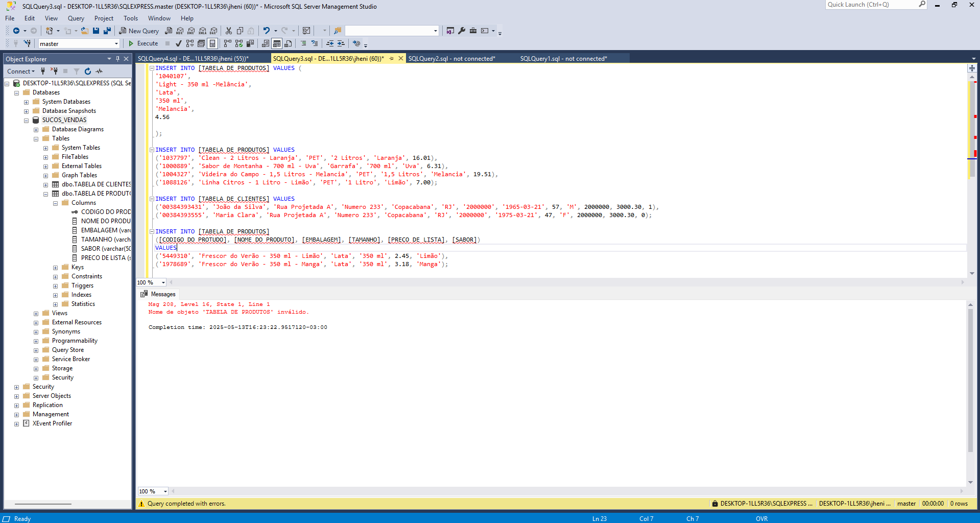Collapse the SUCOS_VENDAS database node

pyautogui.click(x=26, y=121)
